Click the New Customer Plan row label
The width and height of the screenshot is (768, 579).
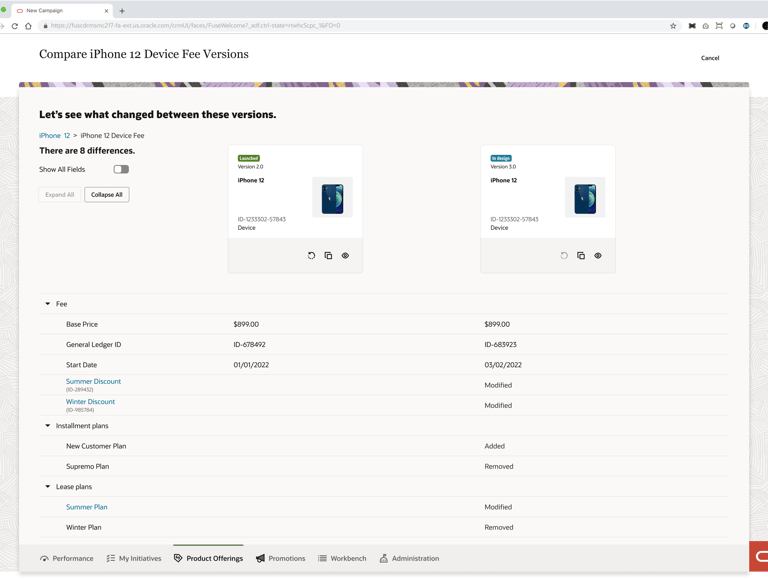click(96, 446)
